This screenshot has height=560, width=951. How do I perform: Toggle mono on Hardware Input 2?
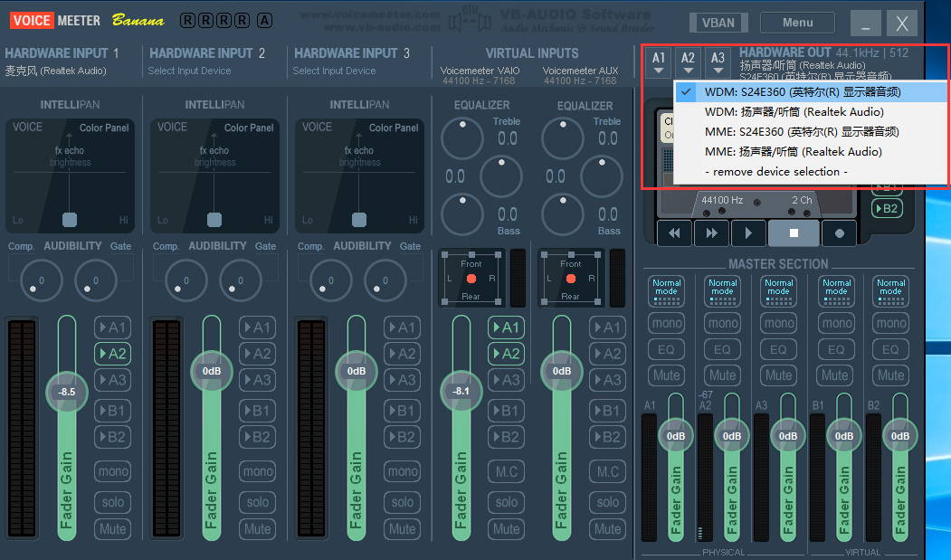click(x=258, y=471)
